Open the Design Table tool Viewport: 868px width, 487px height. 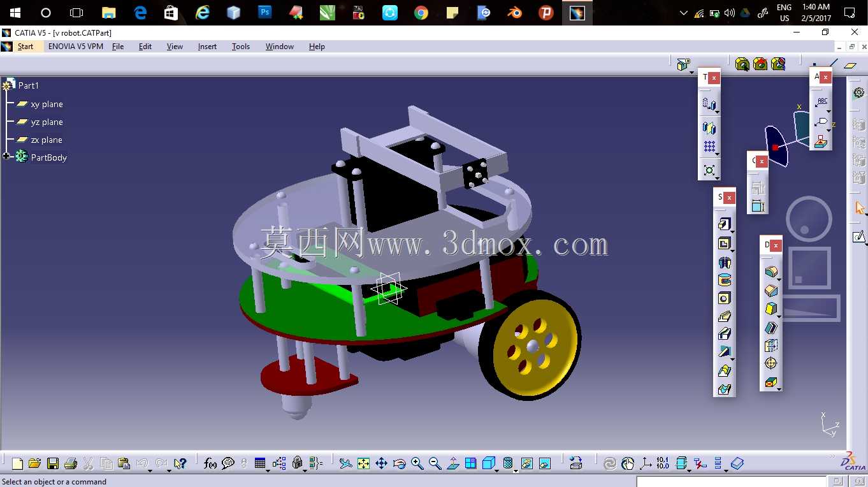[x=260, y=463]
